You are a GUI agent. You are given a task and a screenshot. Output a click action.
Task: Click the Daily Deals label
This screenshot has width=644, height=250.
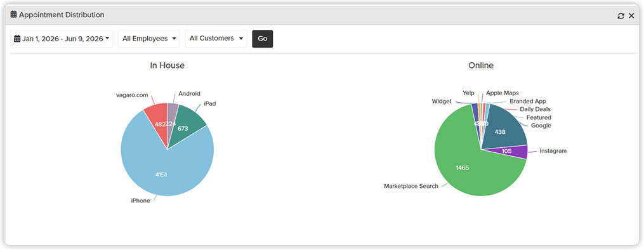click(535, 109)
